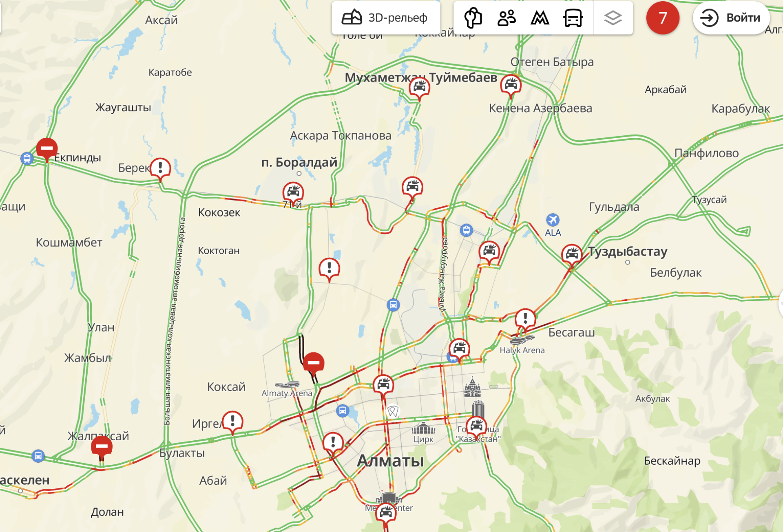
Task: Click the red traffic score 7 badge
Action: click(663, 18)
